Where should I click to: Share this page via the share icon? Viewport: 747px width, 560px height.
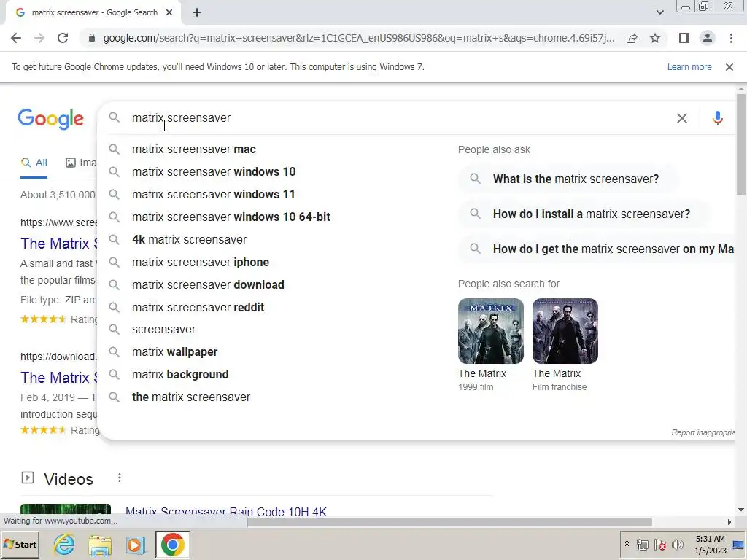632,38
